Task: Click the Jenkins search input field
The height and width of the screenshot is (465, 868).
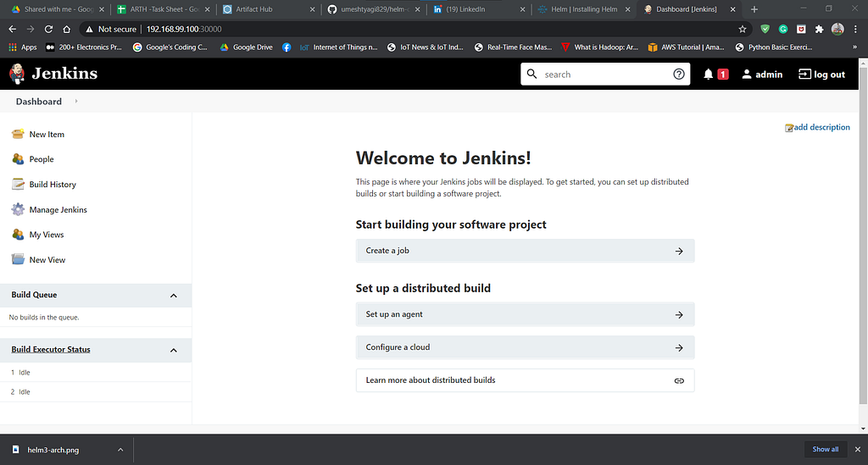Action: [x=605, y=74]
